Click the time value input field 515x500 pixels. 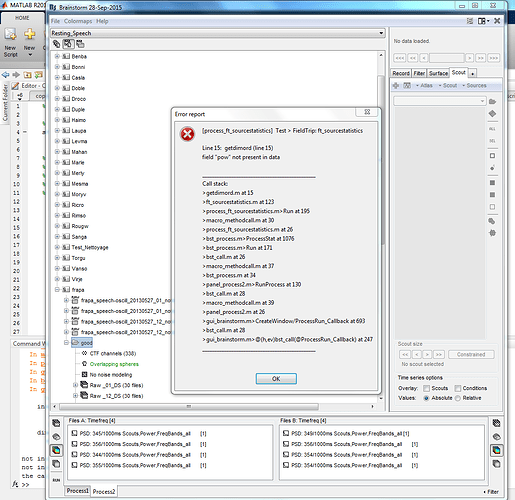click(x=447, y=58)
